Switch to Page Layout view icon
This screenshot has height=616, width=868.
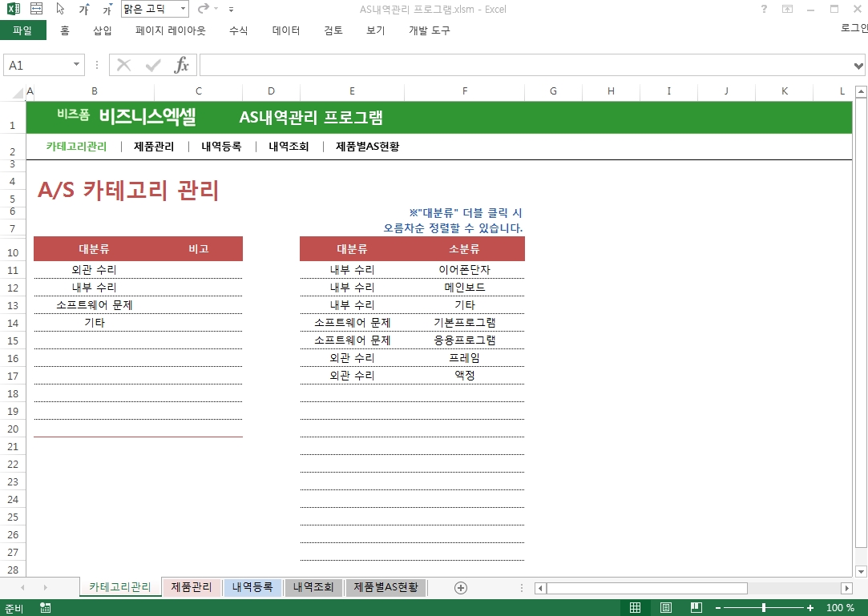pyautogui.click(x=666, y=608)
